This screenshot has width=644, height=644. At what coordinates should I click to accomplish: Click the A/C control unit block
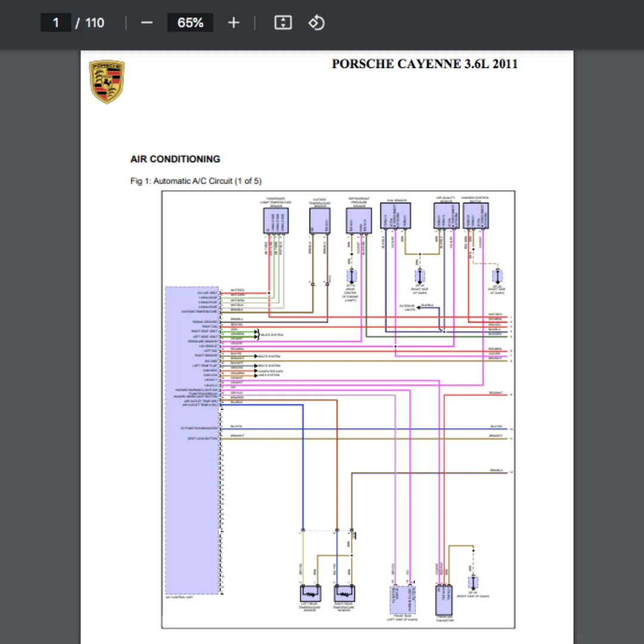click(x=192, y=440)
